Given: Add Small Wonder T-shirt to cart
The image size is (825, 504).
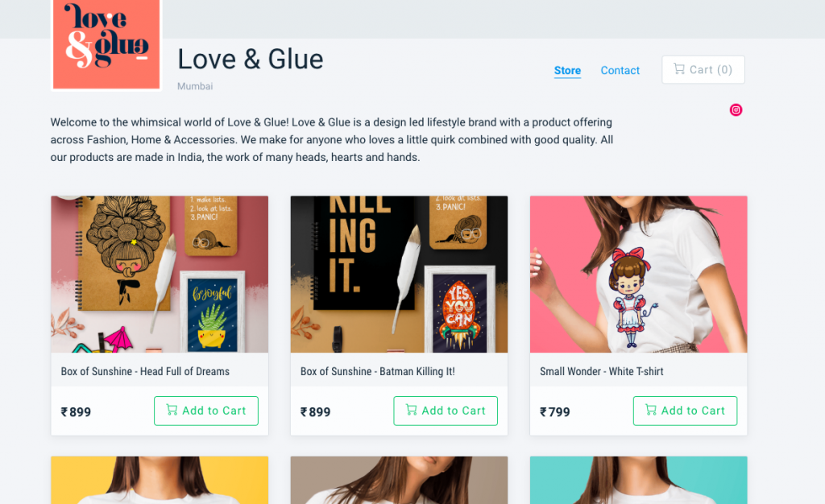Looking at the screenshot, I should [685, 411].
